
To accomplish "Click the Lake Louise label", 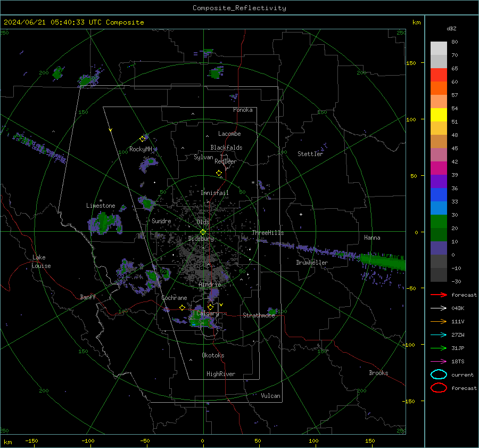I will [x=42, y=262].
